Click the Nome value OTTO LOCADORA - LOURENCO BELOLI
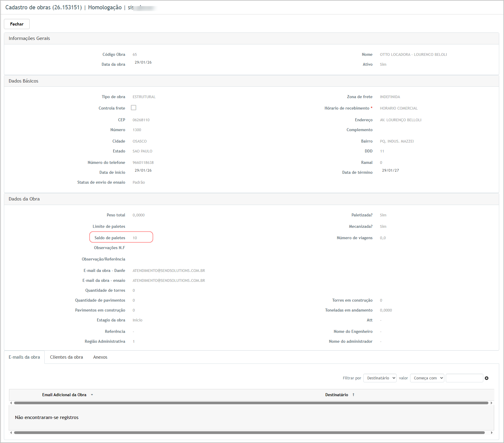Image resolution: width=504 pixels, height=443 pixels. [x=413, y=55]
